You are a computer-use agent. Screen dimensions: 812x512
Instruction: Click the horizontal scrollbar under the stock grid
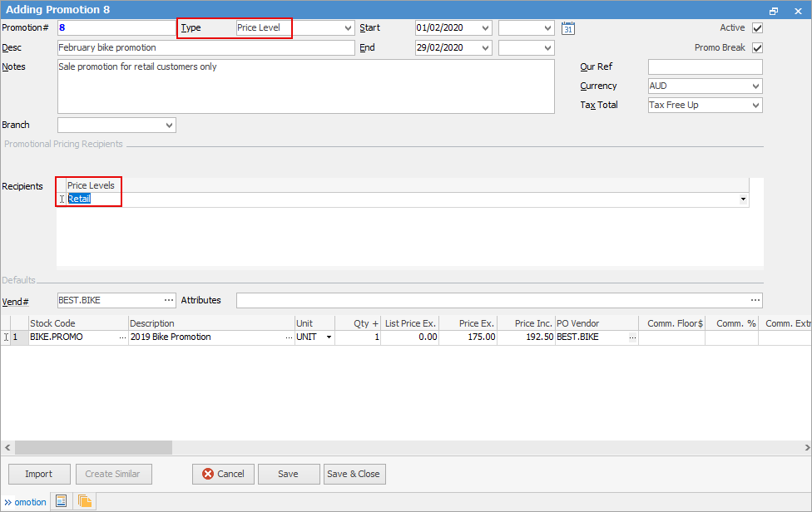(x=93, y=448)
